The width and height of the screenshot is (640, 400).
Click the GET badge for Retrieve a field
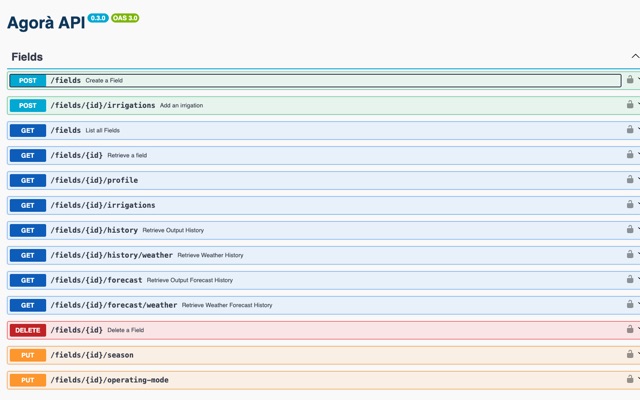28,156
